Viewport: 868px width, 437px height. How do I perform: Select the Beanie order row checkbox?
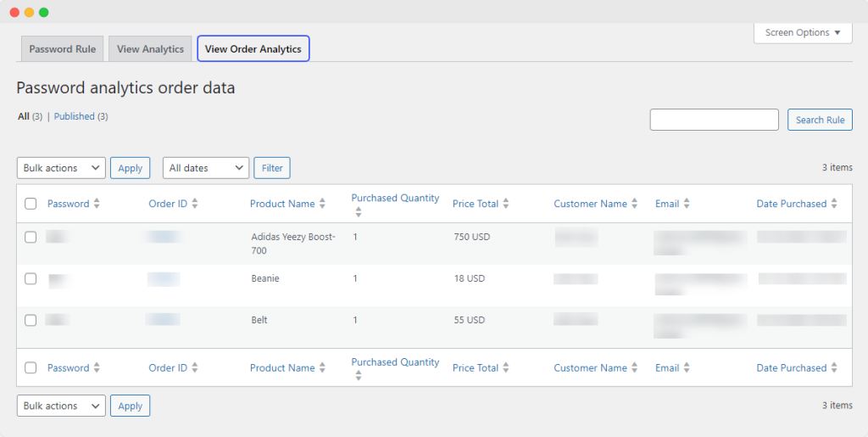[x=31, y=278]
